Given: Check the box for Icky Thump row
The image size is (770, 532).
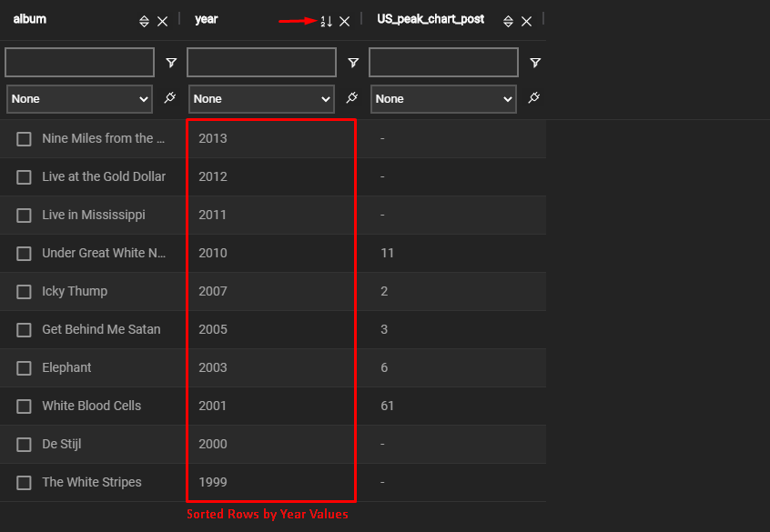Looking at the screenshot, I should point(24,292).
